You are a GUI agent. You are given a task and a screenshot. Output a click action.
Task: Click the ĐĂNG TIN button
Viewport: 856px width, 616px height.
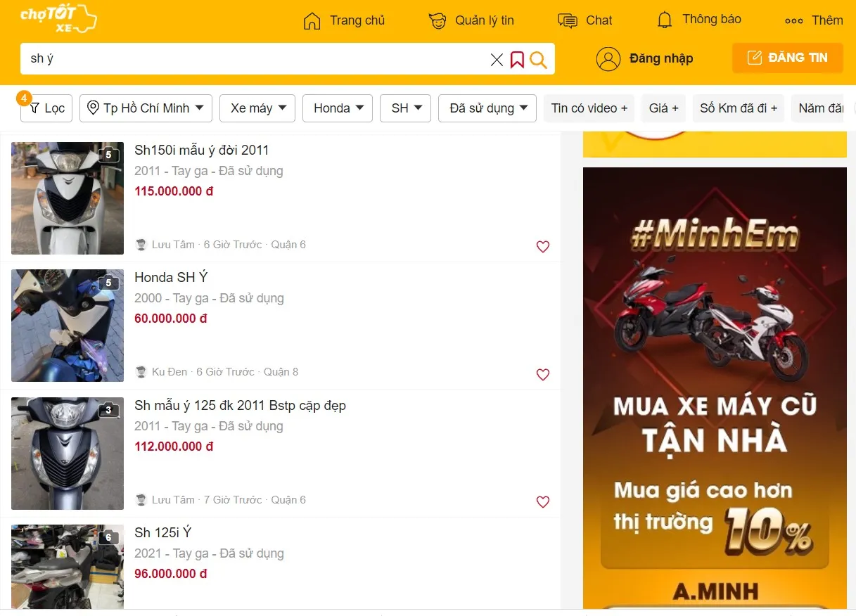(787, 58)
